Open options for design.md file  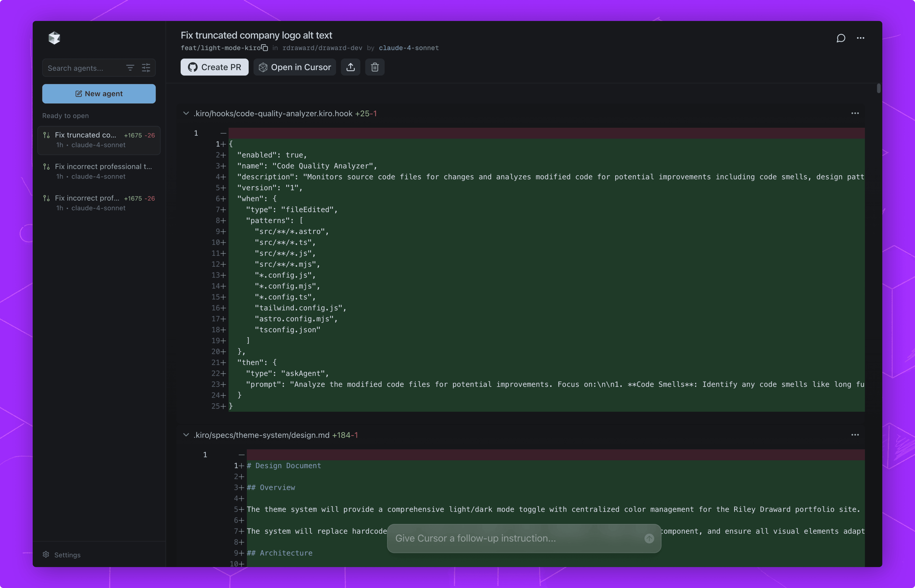(855, 435)
